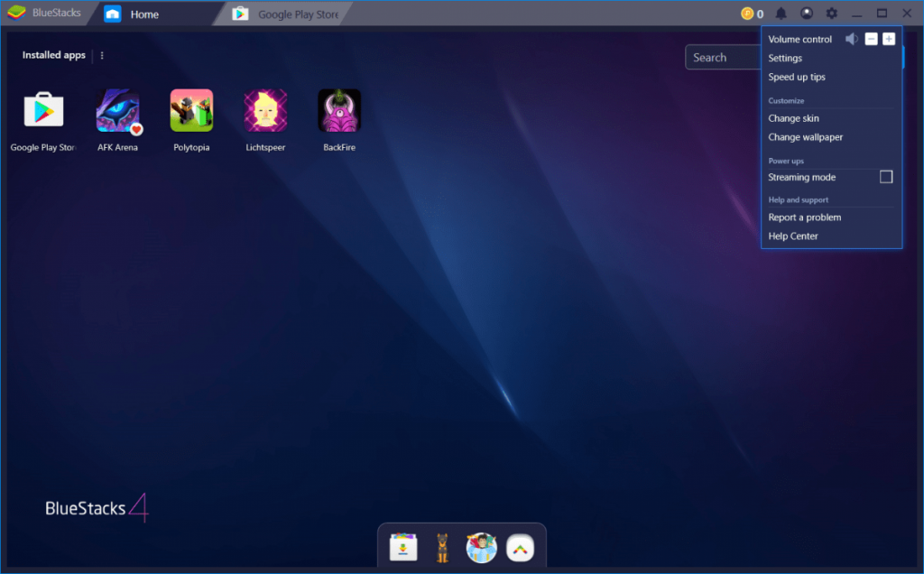Open the dog character icon in dock
This screenshot has height=574, width=924.
click(x=442, y=548)
